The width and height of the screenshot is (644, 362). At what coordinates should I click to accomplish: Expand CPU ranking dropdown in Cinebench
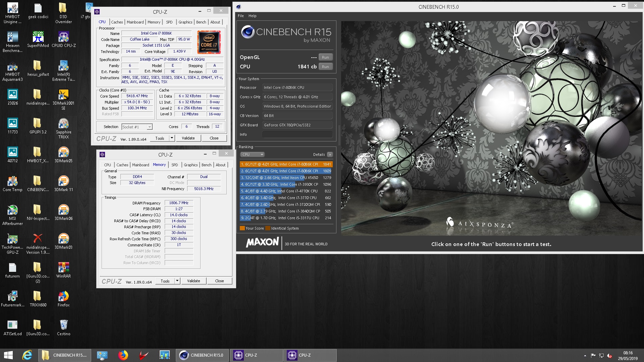[253, 155]
